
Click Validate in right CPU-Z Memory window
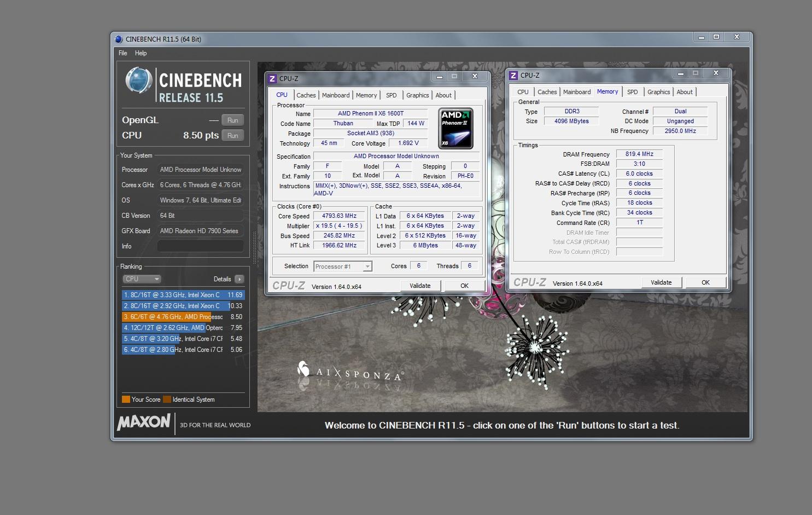[x=661, y=282]
